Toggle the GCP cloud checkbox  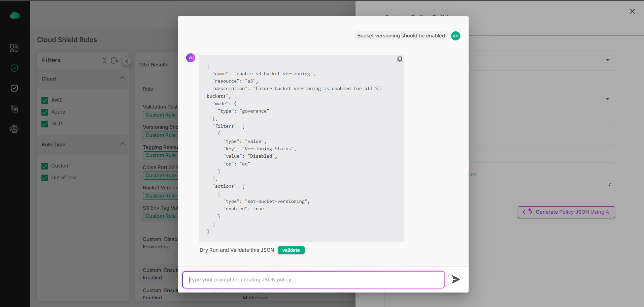45,124
